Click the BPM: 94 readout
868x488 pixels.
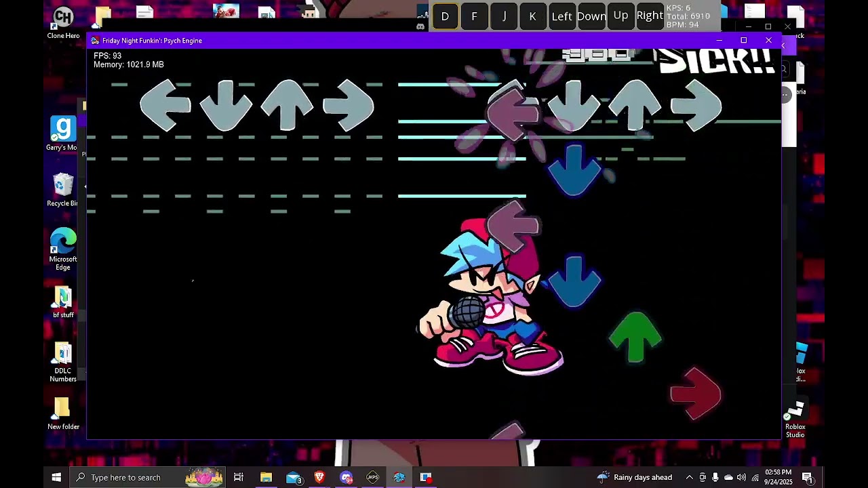pyautogui.click(x=682, y=25)
